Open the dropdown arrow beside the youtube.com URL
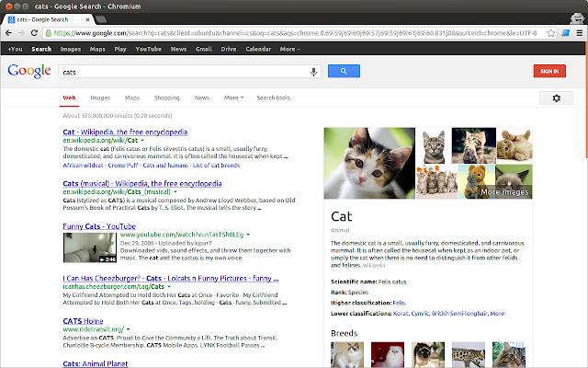The height and width of the screenshot is (368, 588). point(248,235)
